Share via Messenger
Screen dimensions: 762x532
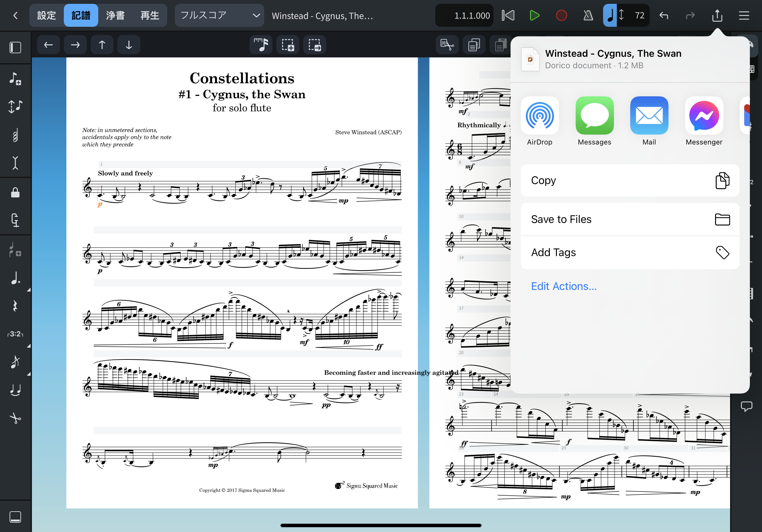pyautogui.click(x=704, y=121)
